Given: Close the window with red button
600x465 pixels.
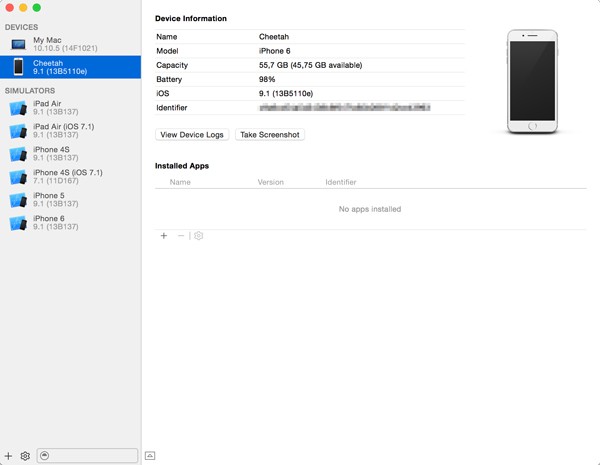Looking at the screenshot, I should (x=10, y=8).
